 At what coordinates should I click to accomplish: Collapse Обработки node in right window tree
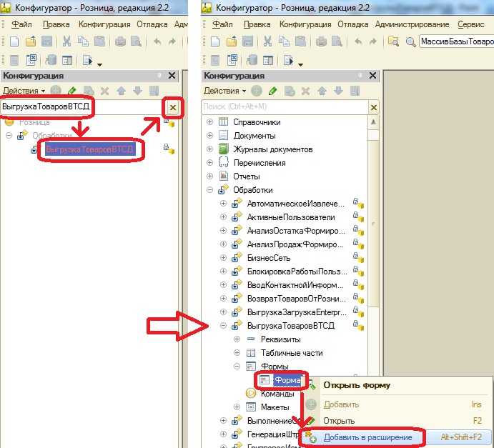pos(209,190)
